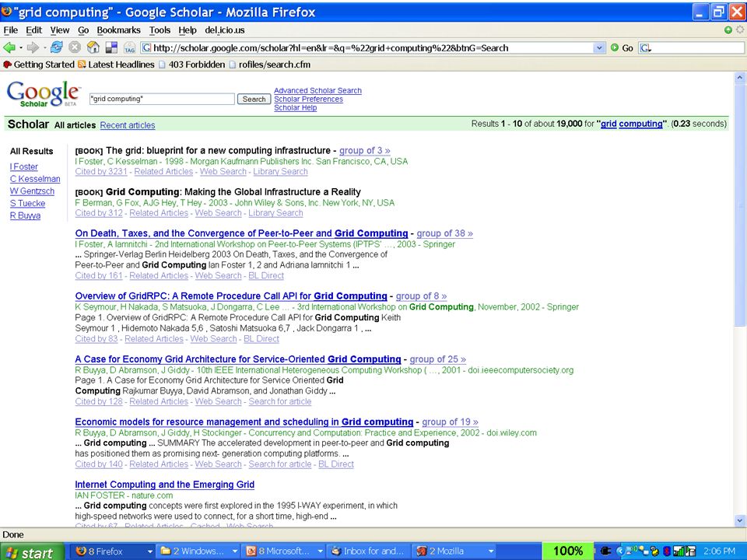
Task: Click the Search button next to query box
Action: 254,99
